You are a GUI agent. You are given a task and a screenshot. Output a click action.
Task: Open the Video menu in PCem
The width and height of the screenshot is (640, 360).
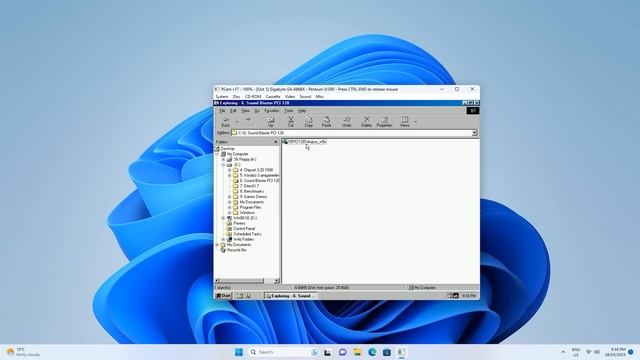point(290,97)
